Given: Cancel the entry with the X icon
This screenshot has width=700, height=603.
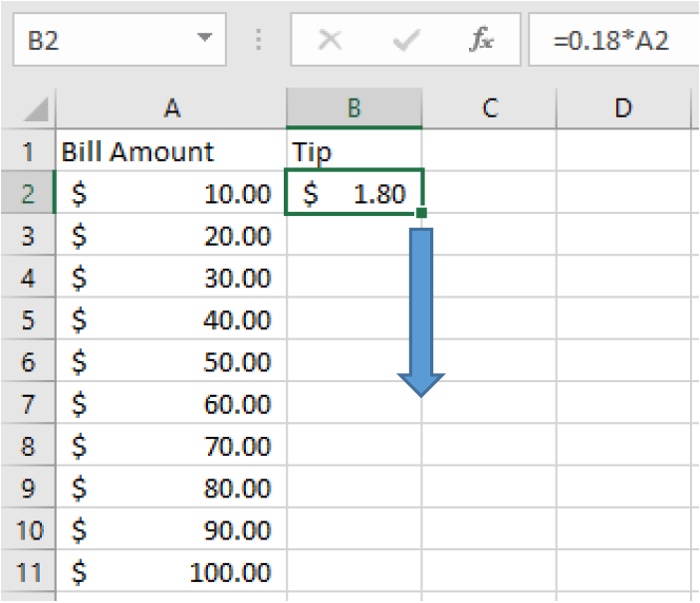Looking at the screenshot, I should (330, 40).
